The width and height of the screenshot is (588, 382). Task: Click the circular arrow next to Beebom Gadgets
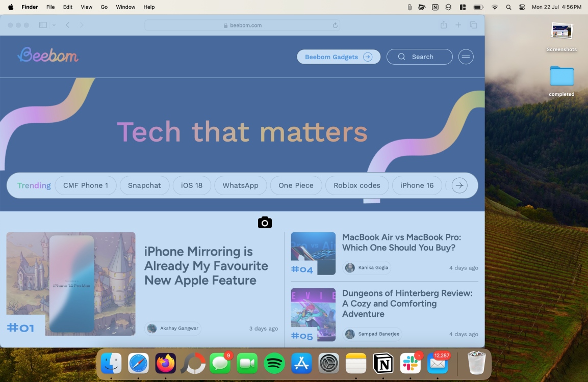[x=368, y=57]
